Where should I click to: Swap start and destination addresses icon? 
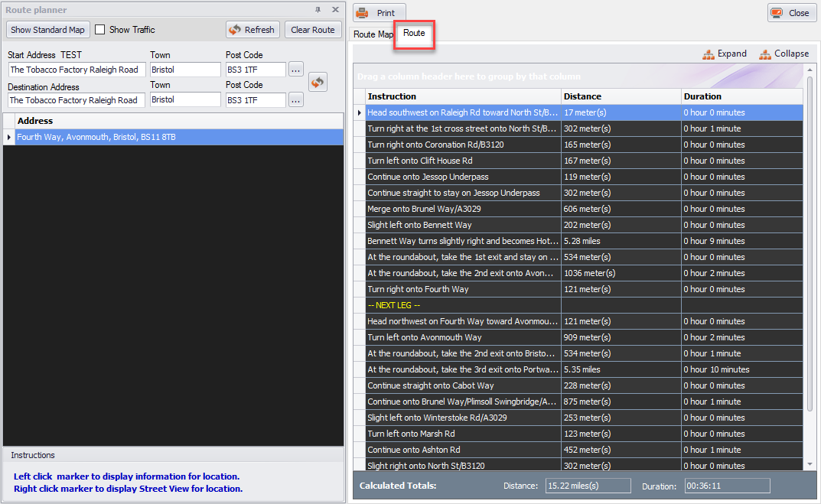318,82
